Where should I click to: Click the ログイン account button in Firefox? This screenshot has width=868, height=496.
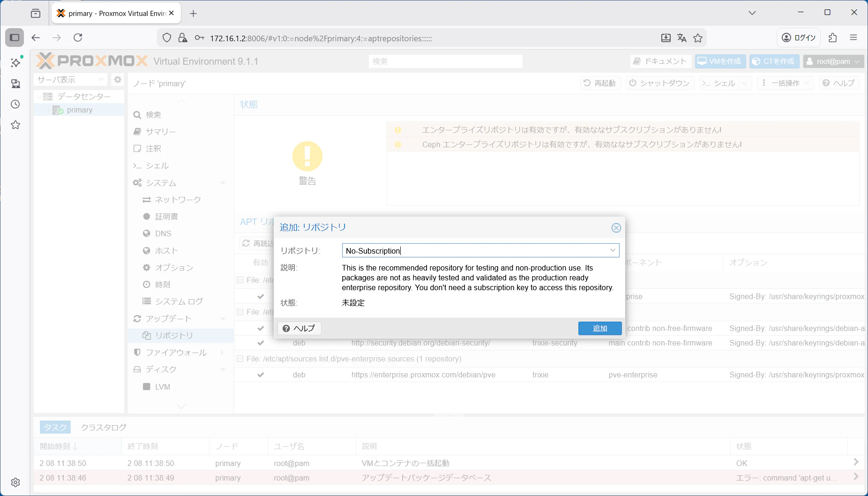pyautogui.click(x=799, y=38)
